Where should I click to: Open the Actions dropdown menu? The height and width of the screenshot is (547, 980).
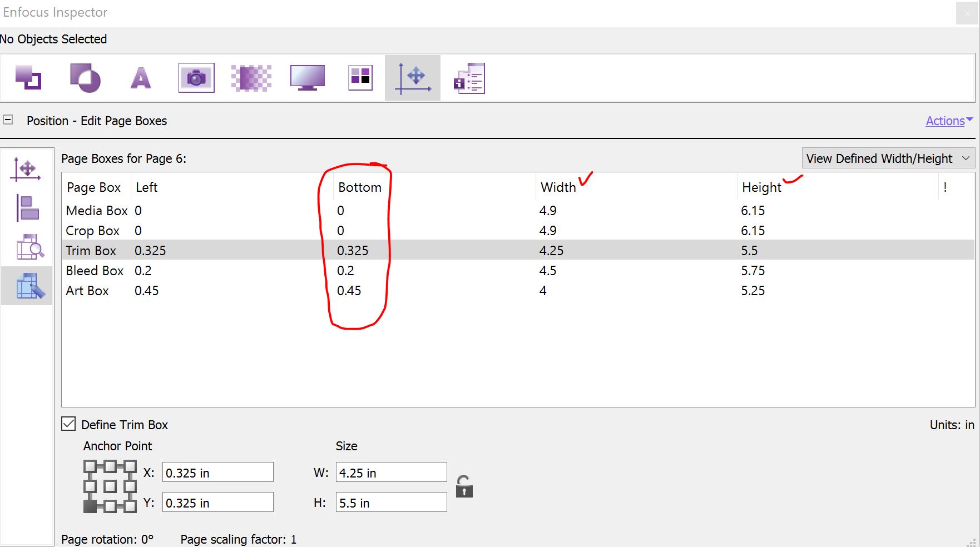pos(948,121)
